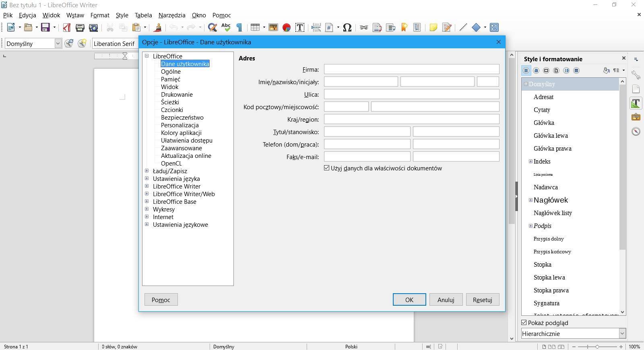
Task: Click the Insert page break icon
Action: coord(316,27)
